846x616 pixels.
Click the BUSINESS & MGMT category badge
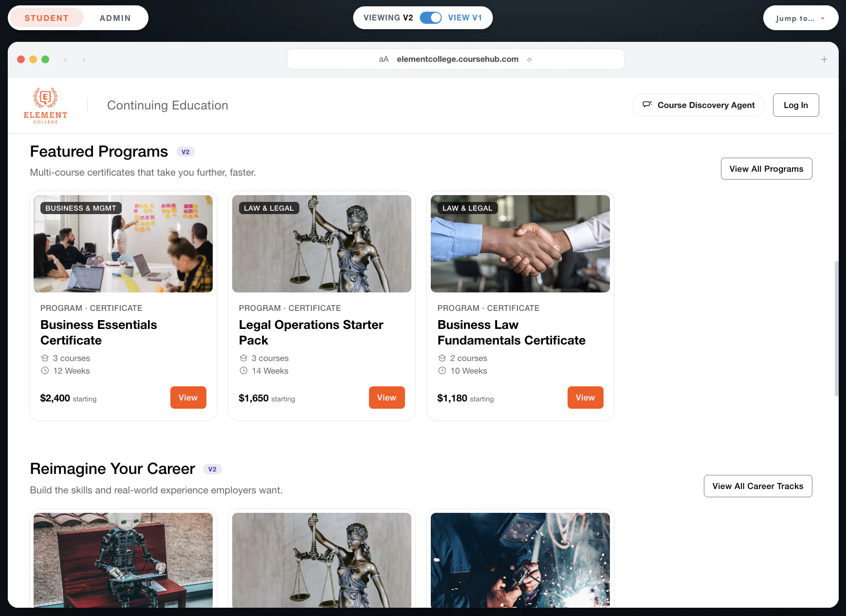pyautogui.click(x=81, y=208)
